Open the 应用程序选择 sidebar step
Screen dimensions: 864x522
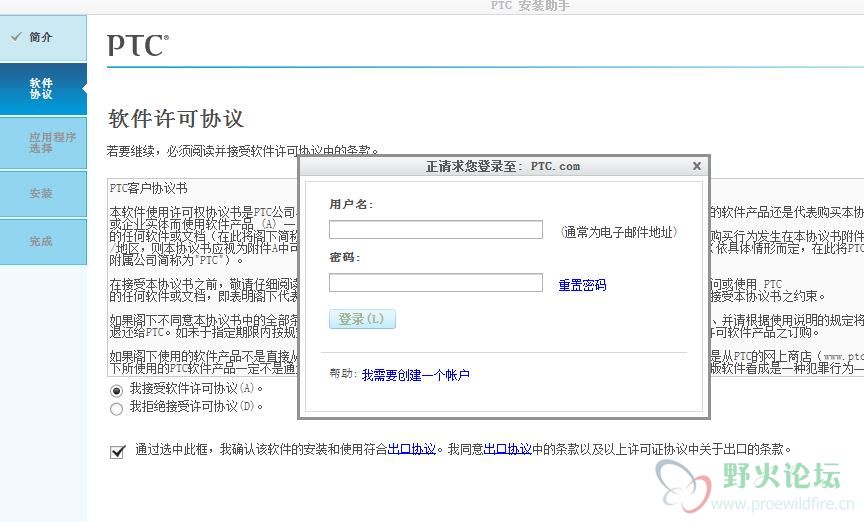point(43,143)
